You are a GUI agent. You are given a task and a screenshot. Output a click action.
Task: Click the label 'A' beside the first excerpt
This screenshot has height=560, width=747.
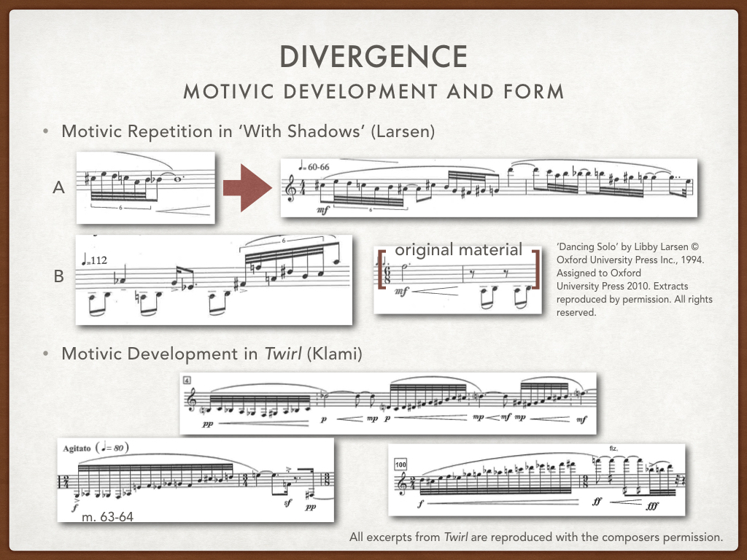pos(58,187)
